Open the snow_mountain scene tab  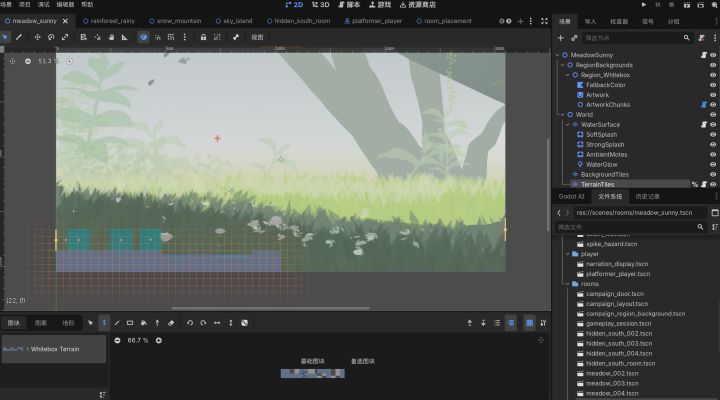[x=175, y=21]
